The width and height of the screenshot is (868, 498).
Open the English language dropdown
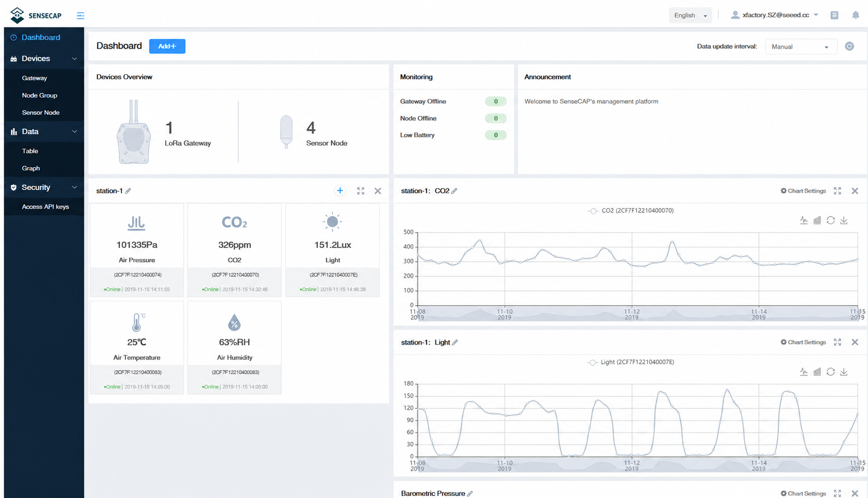tap(690, 15)
